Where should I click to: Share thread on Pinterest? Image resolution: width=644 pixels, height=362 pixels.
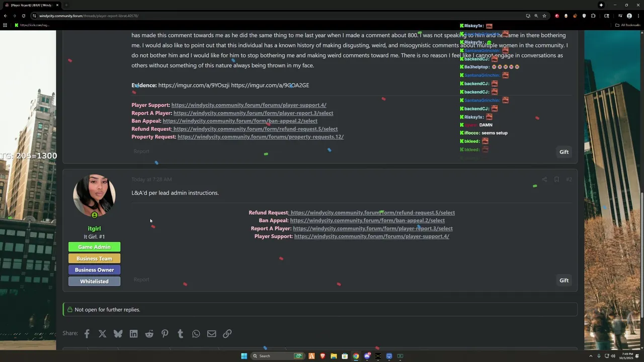165,334
